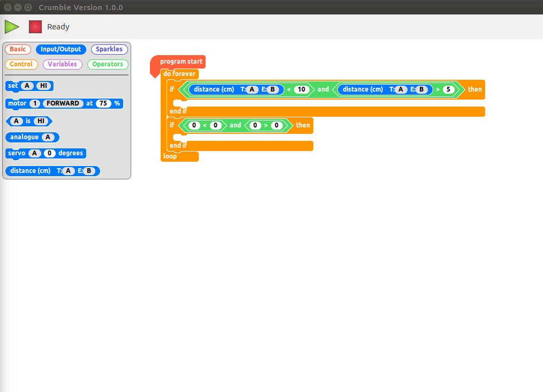Image resolution: width=543 pixels, height=392 pixels.
Task: Click the loop end block
Action: point(179,156)
